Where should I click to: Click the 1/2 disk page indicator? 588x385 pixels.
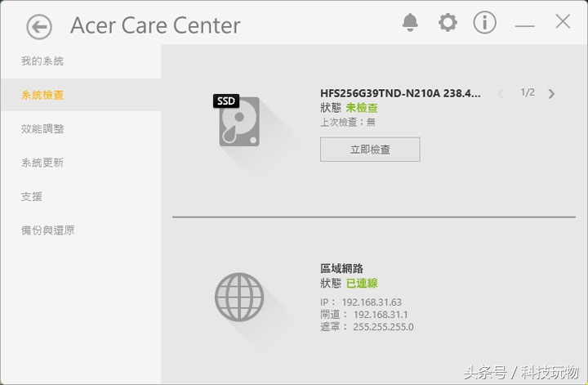(528, 92)
